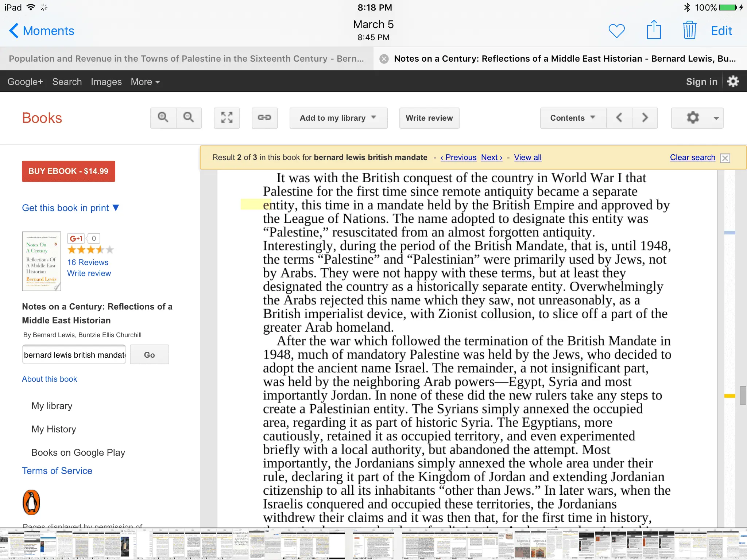Toggle fullscreen view icon
This screenshot has width=747, height=560.
pos(227,117)
